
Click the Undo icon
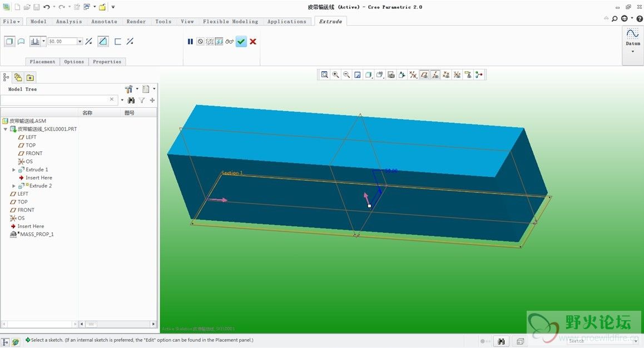point(46,7)
